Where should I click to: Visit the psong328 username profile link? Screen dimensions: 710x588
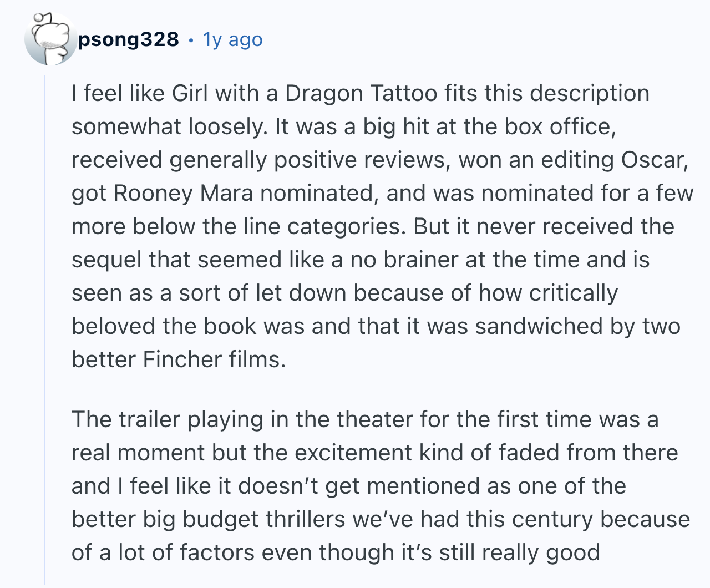click(129, 39)
